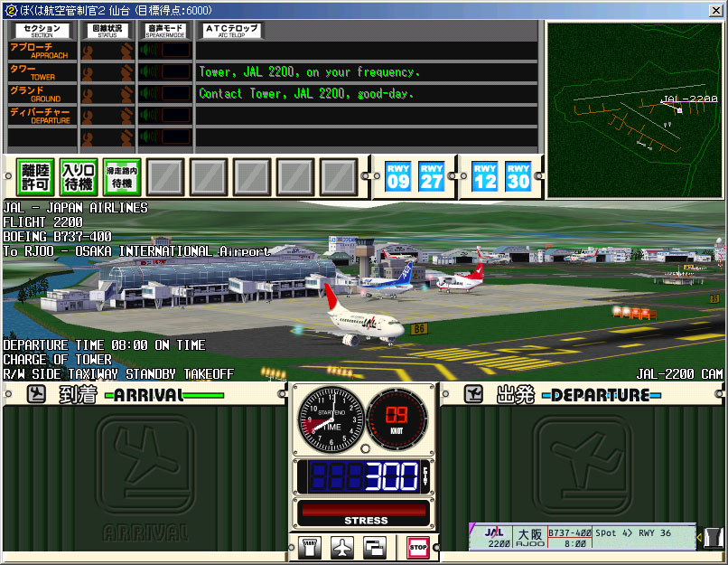The height and width of the screenshot is (565, 728).
Task: Choose the RWY 27 runway button
Action: [x=432, y=175]
